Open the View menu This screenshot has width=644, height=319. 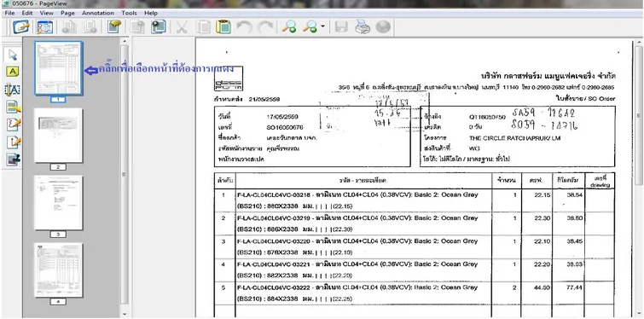pos(46,13)
